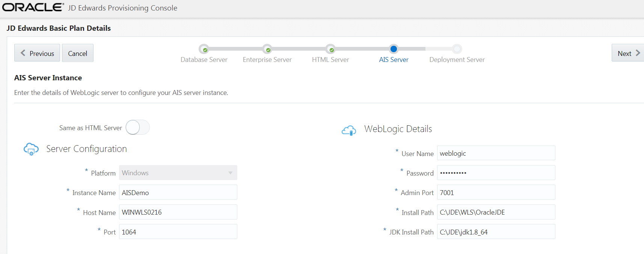Image resolution: width=644 pixels, height=254 pixels.
Task: Select the Deployment Server step label
Action: 457,60
